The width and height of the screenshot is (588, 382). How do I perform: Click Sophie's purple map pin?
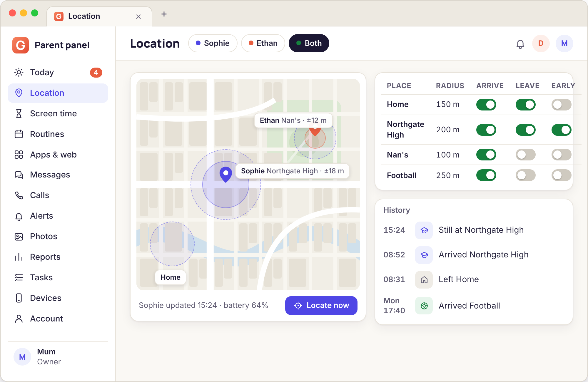pos(226,175)
